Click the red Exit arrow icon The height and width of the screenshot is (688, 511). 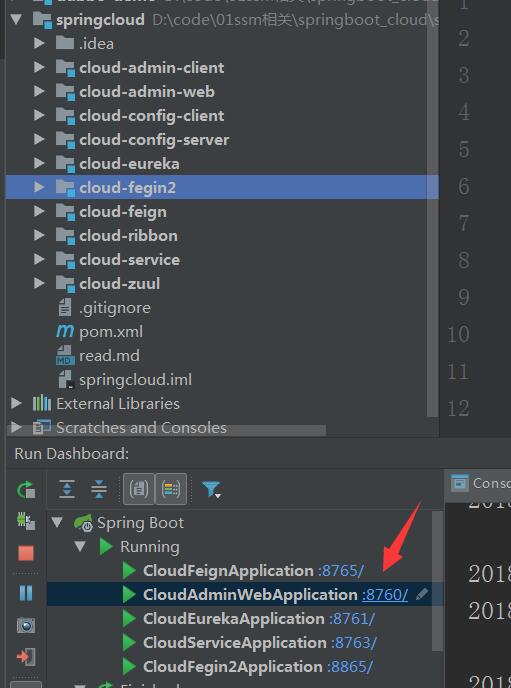tap(25, 657)
